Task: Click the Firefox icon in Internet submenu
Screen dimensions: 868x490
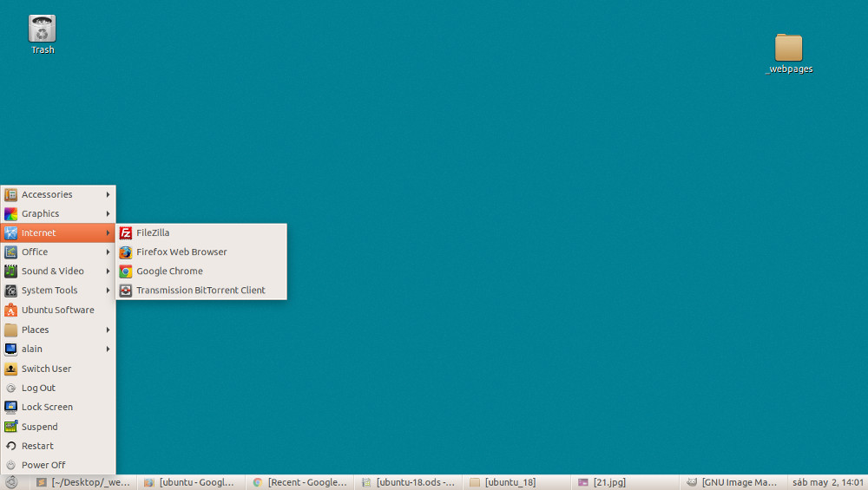Action: pyautogui.click(x=126, y=252)
